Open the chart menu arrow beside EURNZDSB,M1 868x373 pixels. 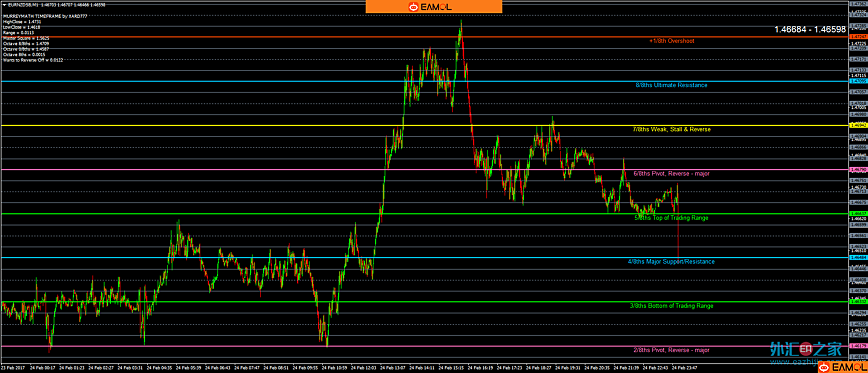(x=4, y=5)
